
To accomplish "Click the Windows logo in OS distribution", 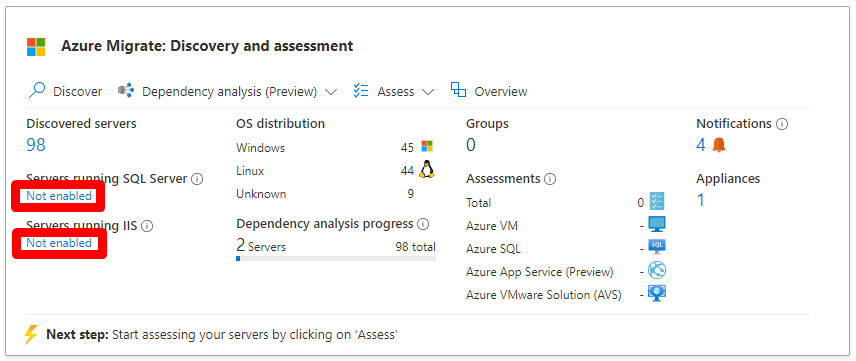I will (x=427, y=146).
